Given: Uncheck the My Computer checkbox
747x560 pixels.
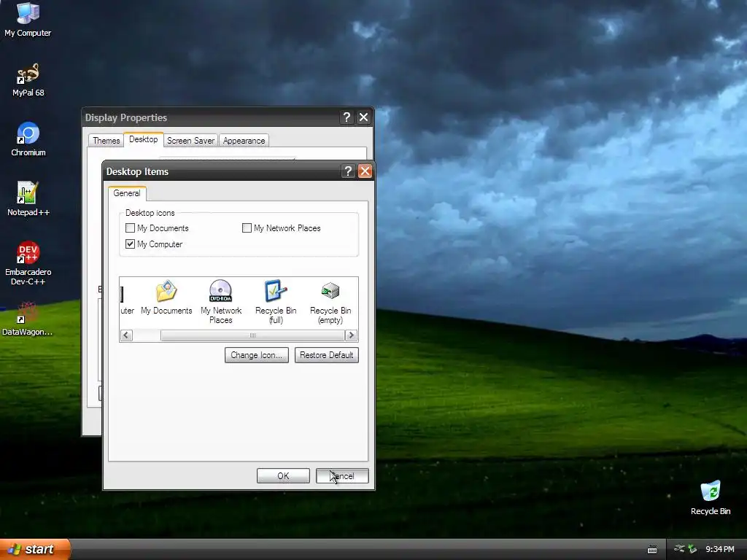Looking at the screenshot, I should tap(130, 244).
